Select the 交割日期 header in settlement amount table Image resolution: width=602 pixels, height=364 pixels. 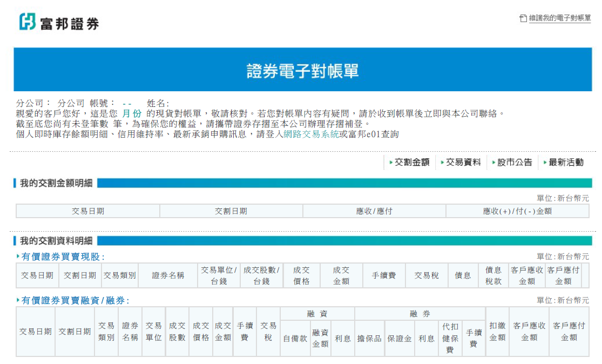(231, 211)
